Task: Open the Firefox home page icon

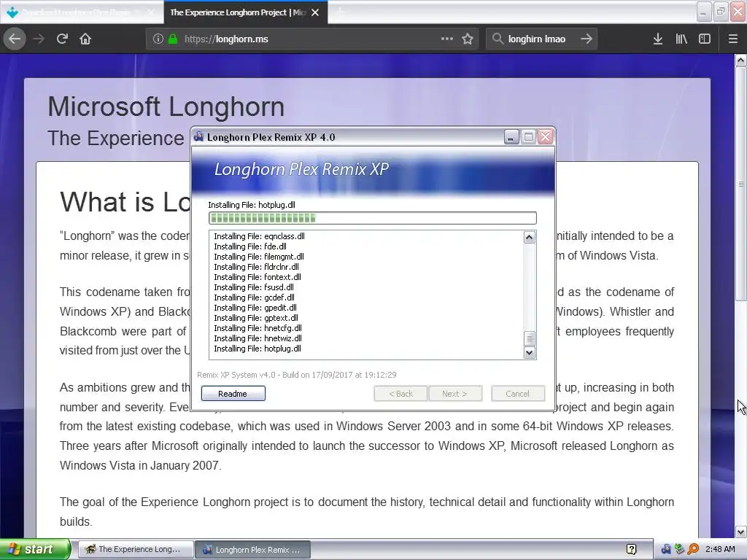Action: pos(85,39)
